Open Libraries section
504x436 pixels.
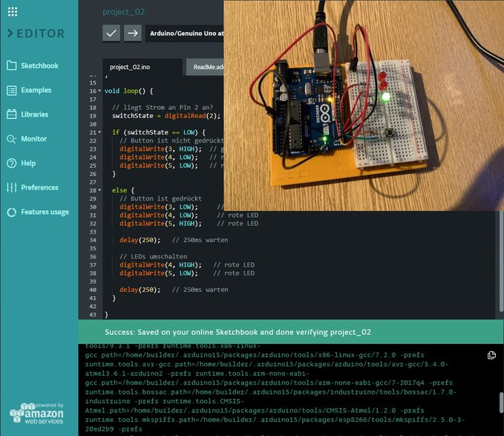[x=35, y=114]
